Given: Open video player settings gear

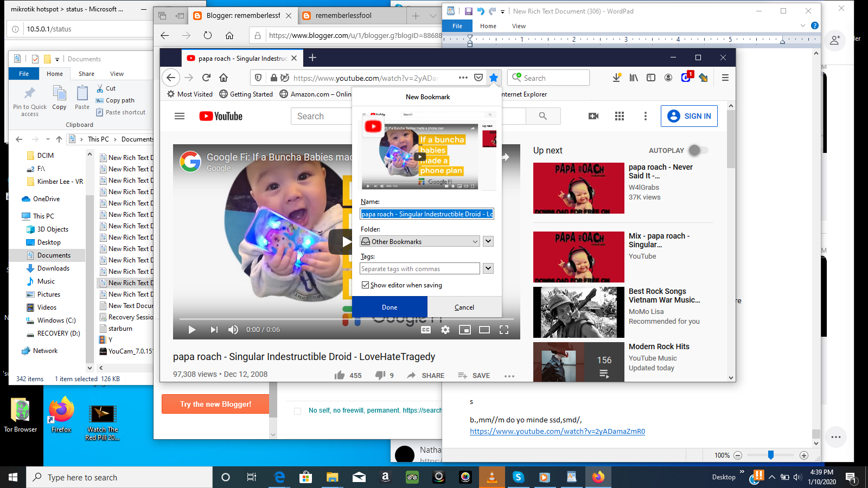Looking at the screenshot, I should (x=445, y=330).
